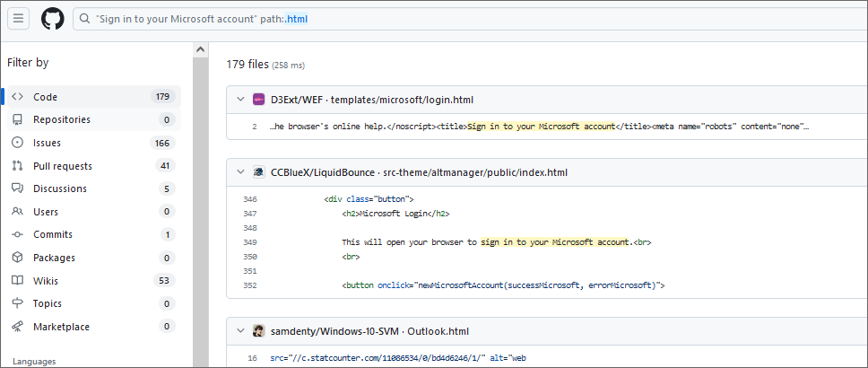Click the Topics speech bubble icon
This screenshot has height=368, width=868.
[x=17, y=303]
